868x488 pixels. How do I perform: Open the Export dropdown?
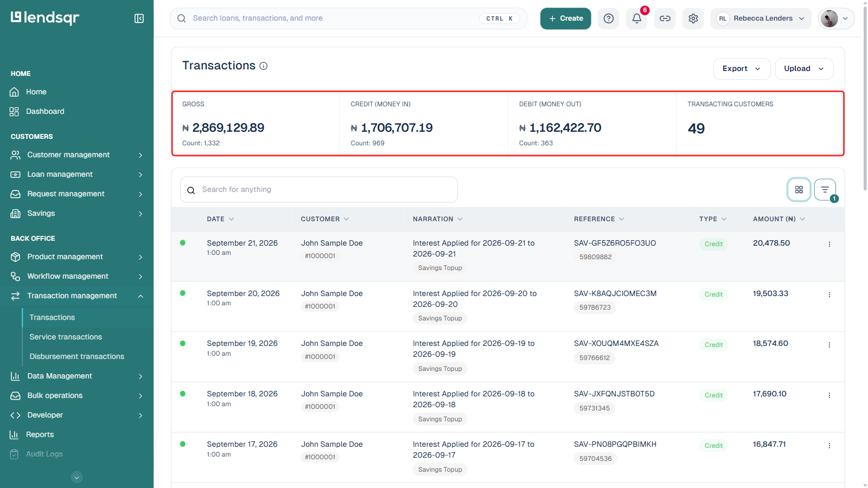tap(742, 69)
